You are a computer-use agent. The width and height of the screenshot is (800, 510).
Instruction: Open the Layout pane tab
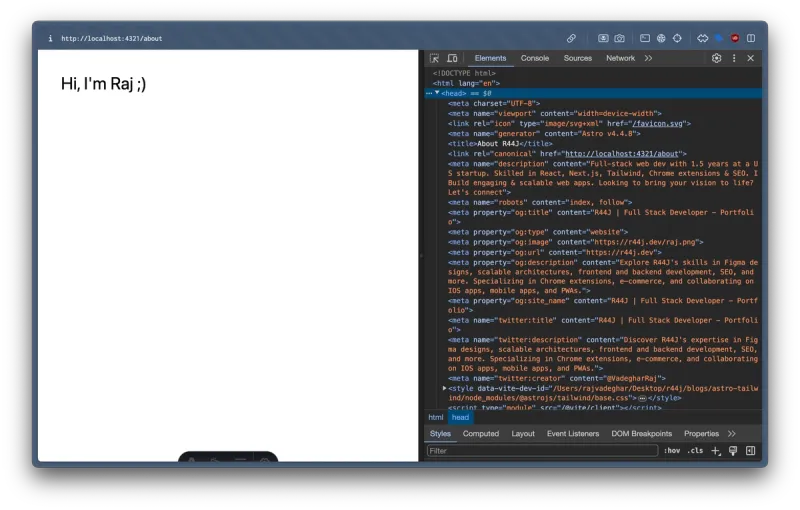point(523,434)
